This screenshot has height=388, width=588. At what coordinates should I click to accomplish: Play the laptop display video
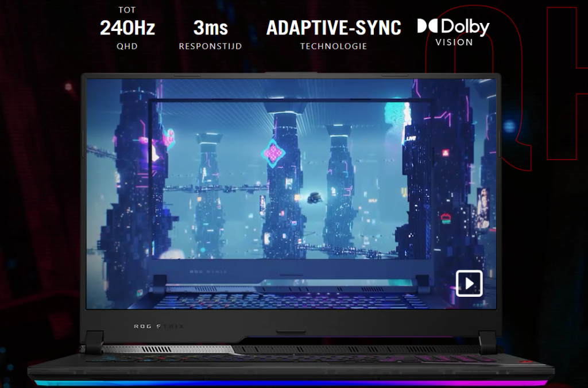click(x=469, y=283)
